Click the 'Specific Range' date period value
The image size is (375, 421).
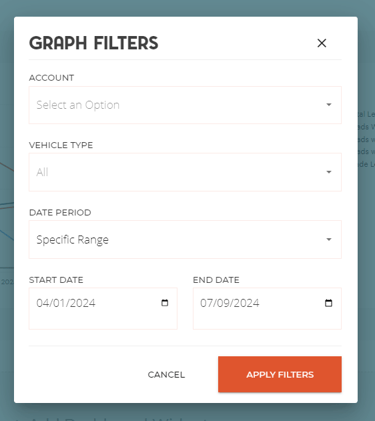(72, 240)
